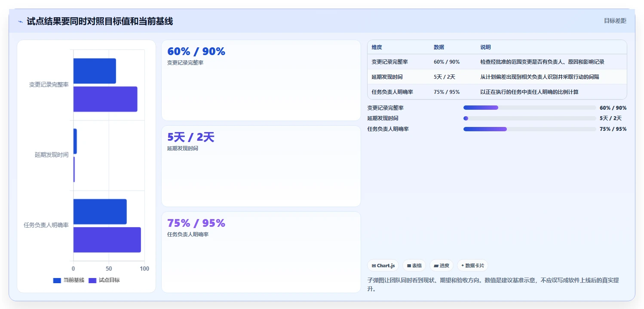Click the big 60% / 90% card value
The width and height of the screenshot is (644, 309).
[196, 51]
